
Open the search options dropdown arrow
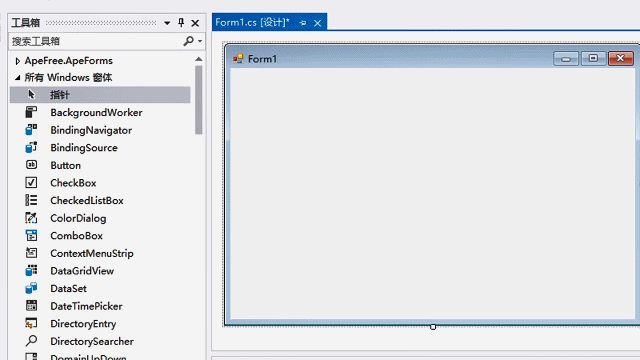pyautogui.click(x=200, y=41)
